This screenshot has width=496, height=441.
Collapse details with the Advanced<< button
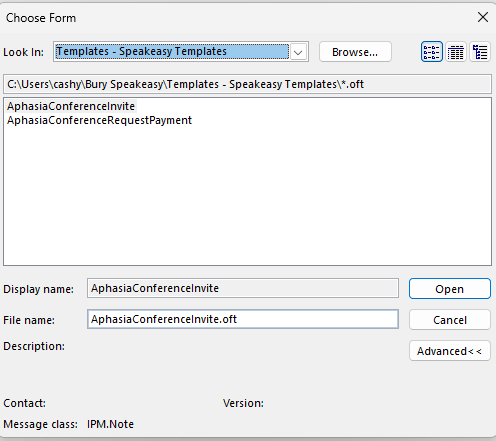click(450, 351)
